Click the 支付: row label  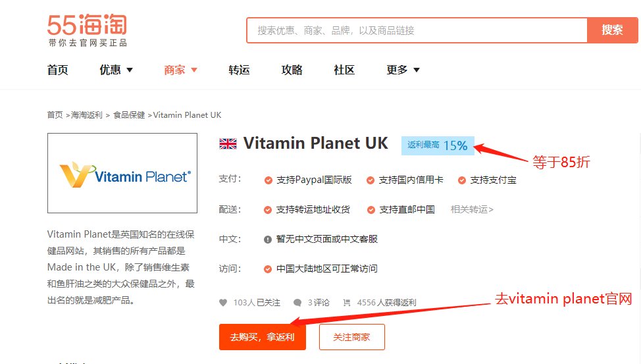[230, 179]
